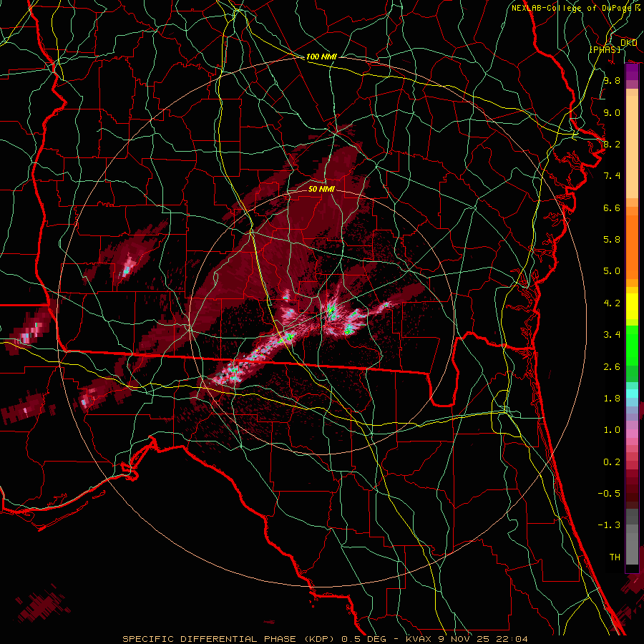The height and width of the screenshot is (644, 644).
Task: Click the 9.0 value on the color scale
Action: pos(612,112)
